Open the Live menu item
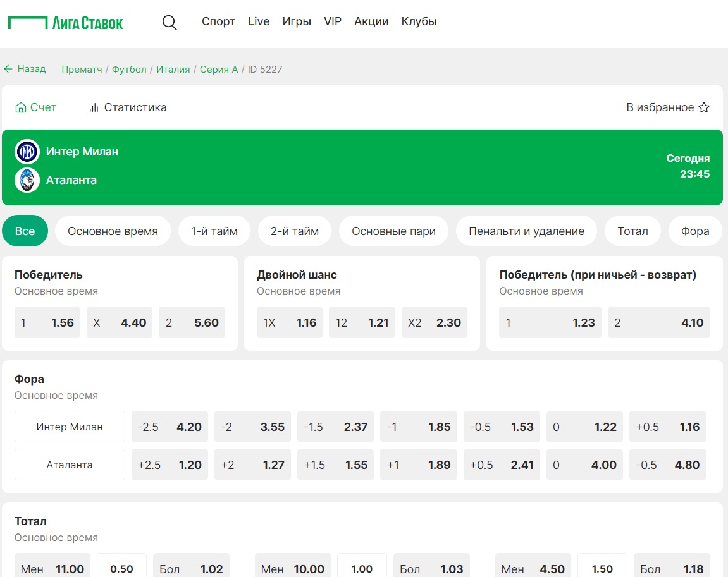 point(259,21)
